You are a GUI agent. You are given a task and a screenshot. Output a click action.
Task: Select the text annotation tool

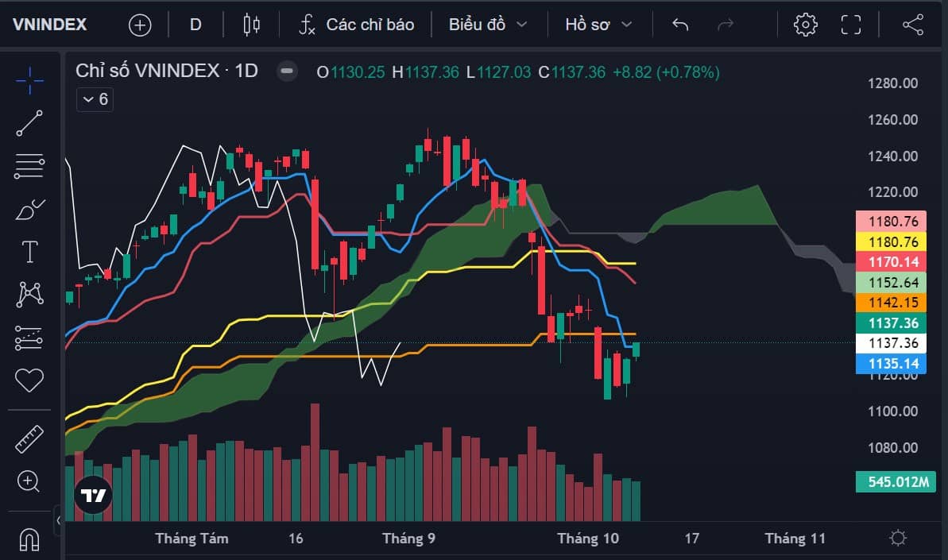pos(29,252)
